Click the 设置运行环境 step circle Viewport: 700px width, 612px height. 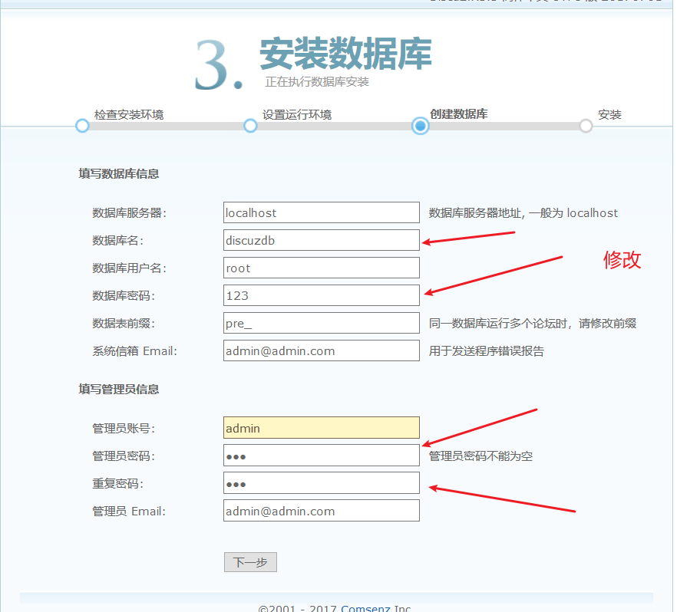250,126
